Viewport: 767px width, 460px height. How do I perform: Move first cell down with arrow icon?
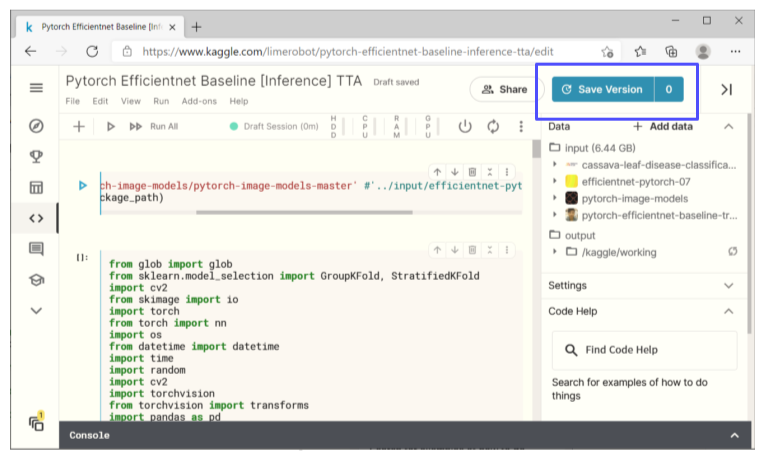click(x=455, y=172)
